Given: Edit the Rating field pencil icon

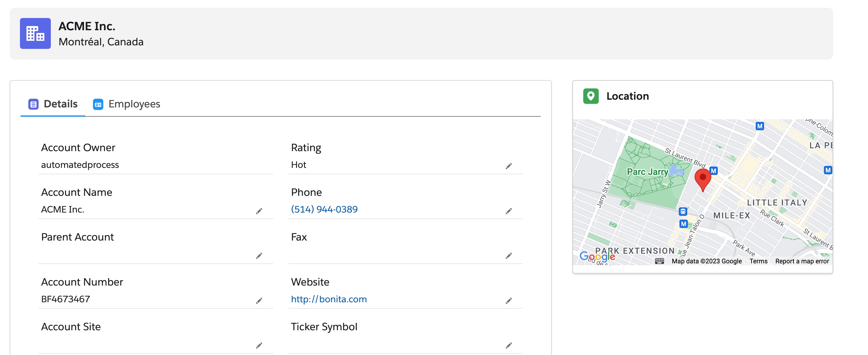Looking at the screenshot, I should point(508,166).
